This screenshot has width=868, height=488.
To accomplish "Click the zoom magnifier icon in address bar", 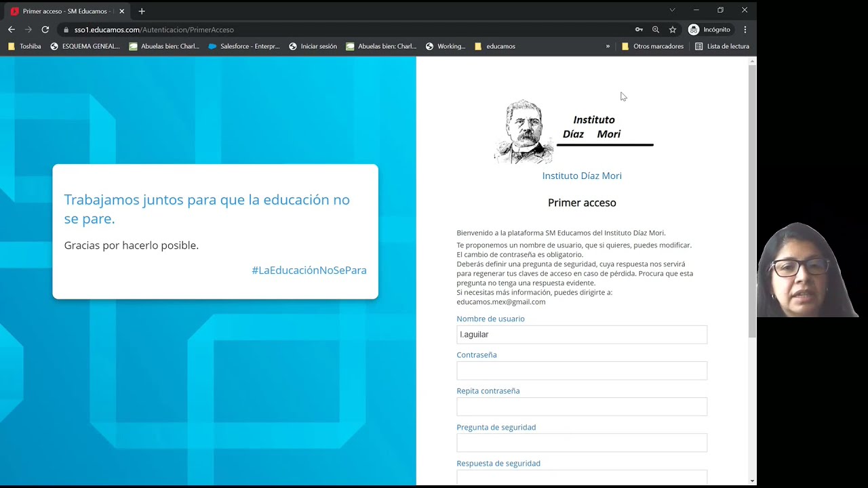I will pos(656,30).
